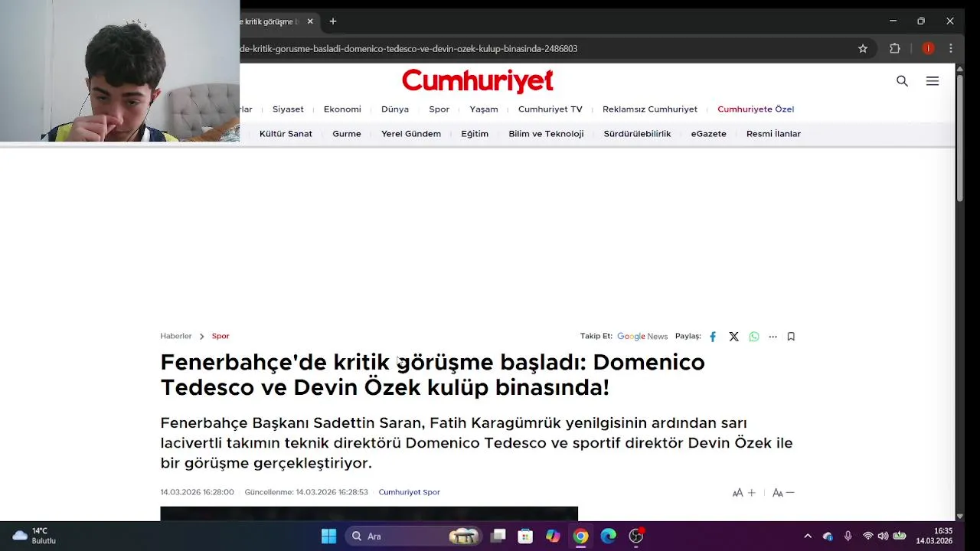Go to Sürdürülebilirlik
This screenshot has width=980, height=551.
[637, 134]
